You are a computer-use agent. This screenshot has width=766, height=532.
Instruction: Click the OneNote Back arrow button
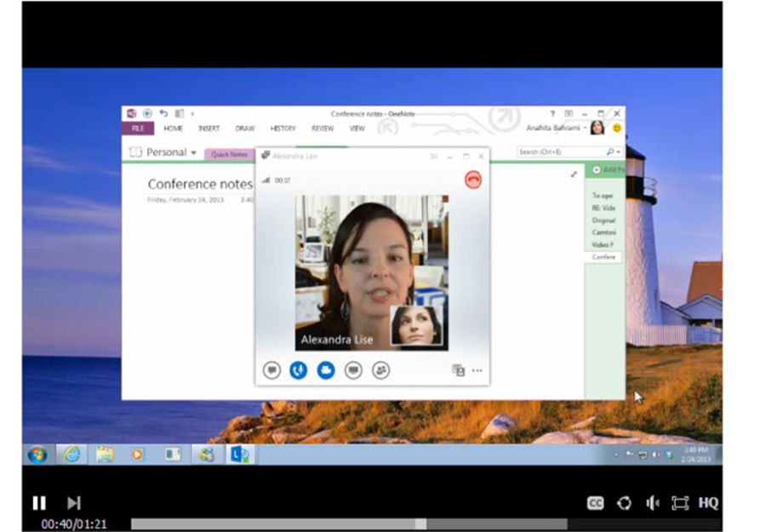click(x=147, y=113)
